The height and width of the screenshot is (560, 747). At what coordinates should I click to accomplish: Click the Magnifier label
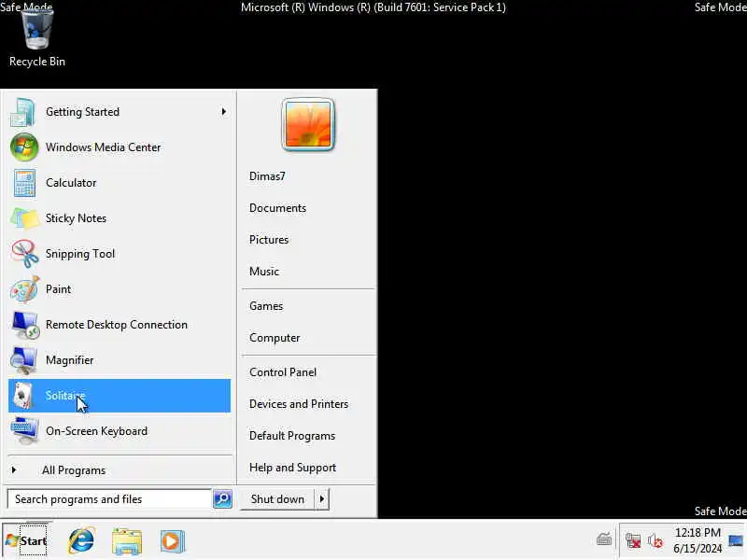[x=69, y=360]
